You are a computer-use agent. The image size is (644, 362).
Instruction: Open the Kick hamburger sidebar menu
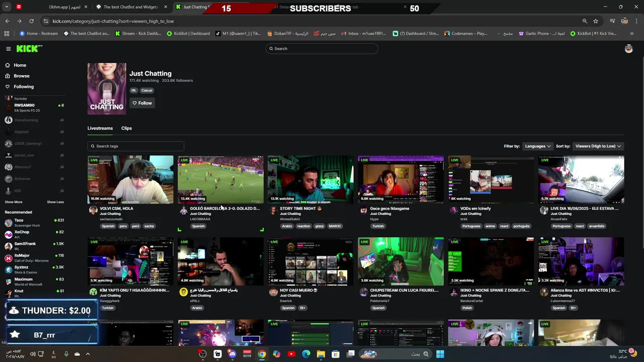9,49
